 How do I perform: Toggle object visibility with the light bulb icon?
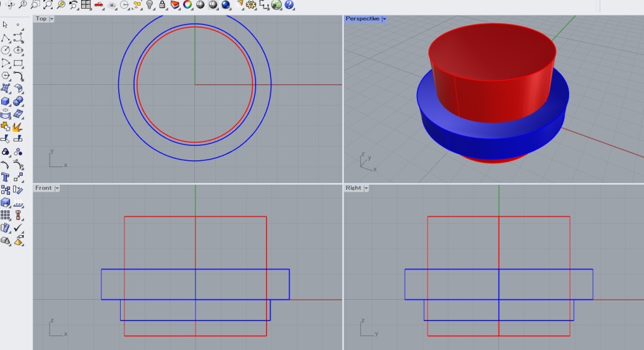click(150, 5)
